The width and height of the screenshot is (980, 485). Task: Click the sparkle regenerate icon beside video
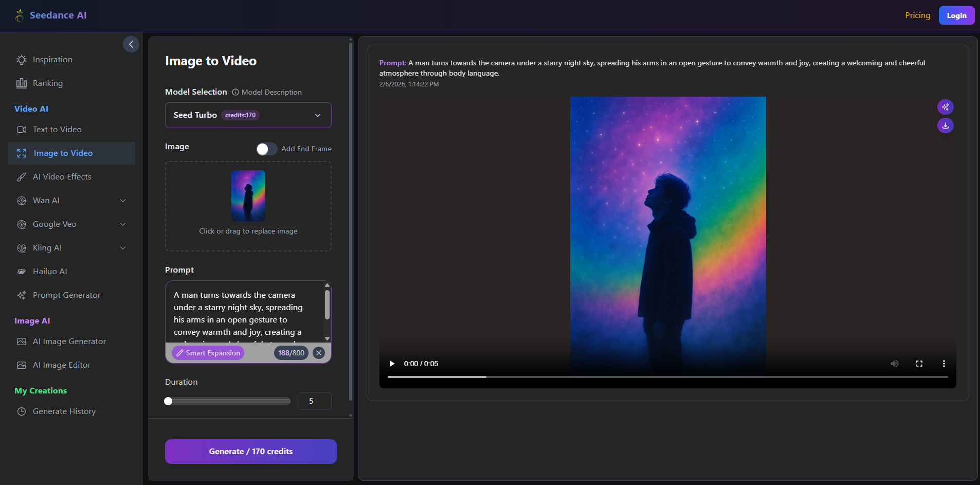[x=945, y=107]
